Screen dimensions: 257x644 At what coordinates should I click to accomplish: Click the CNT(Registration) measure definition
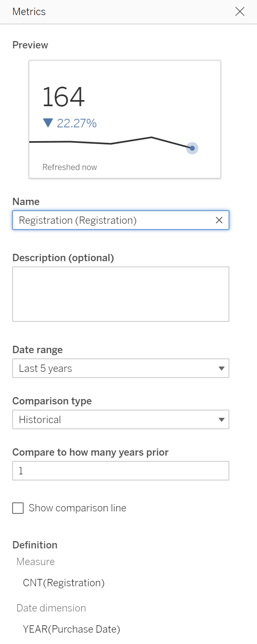pos(64,583)
